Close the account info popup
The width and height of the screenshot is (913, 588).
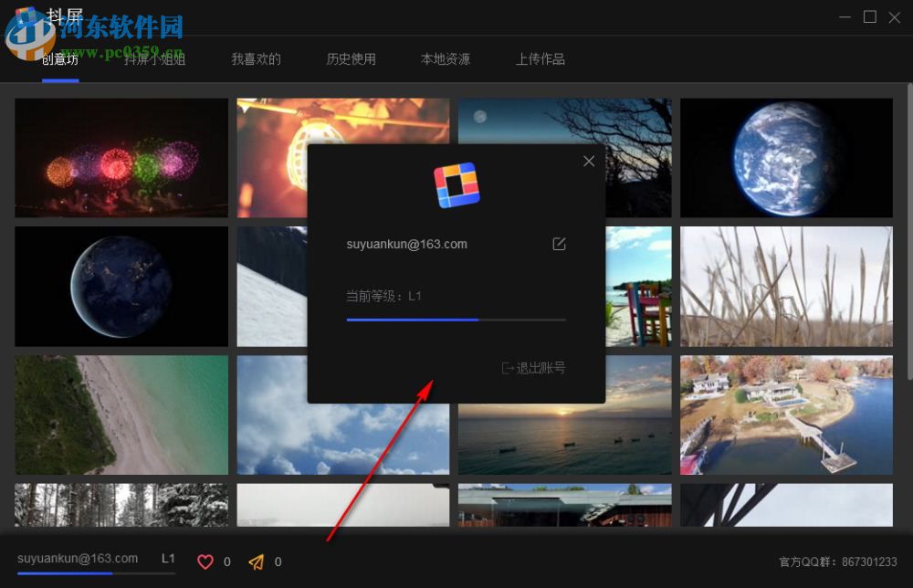tap(589, 161)
